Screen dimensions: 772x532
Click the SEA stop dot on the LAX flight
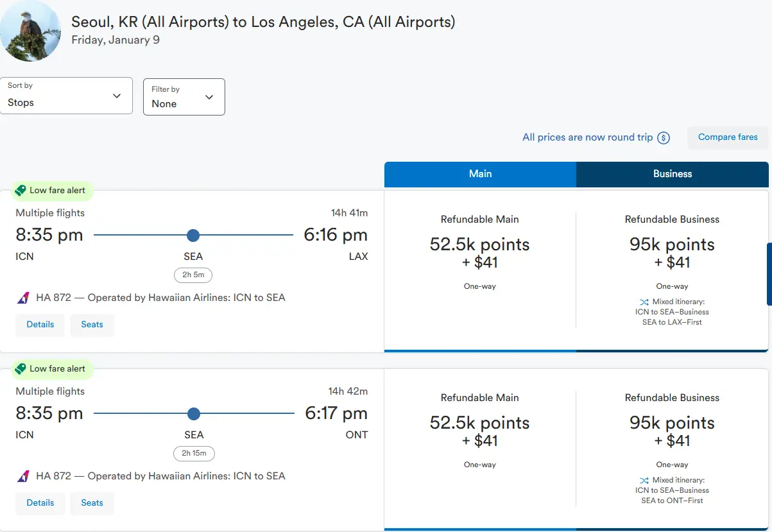(x=193, y=236)
